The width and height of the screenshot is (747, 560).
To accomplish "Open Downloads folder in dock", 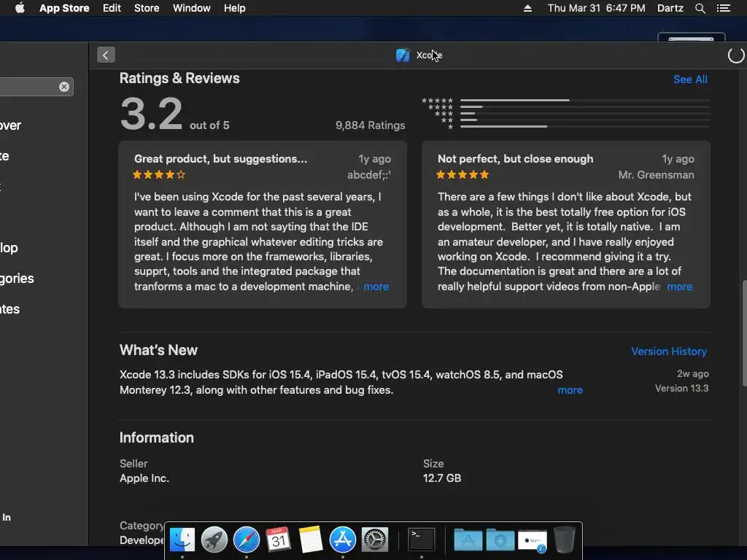I will pyautogui.click(x=500, y=540).
